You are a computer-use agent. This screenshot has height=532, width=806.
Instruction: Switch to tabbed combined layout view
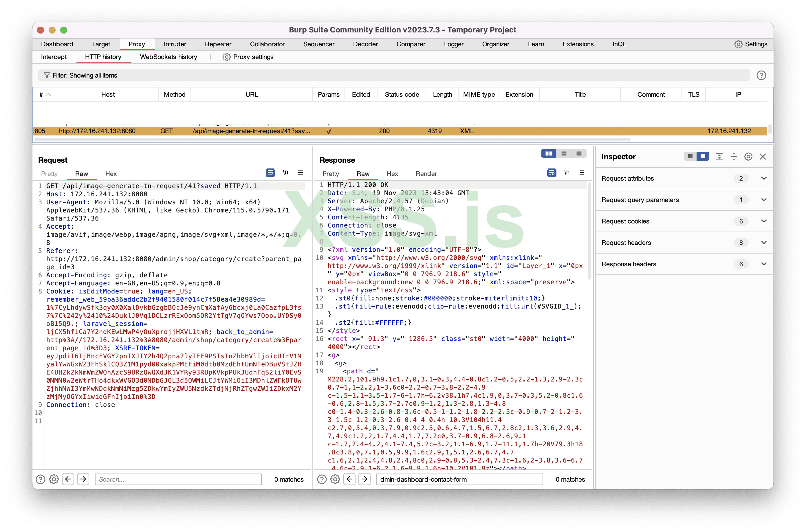click(579, 154)
